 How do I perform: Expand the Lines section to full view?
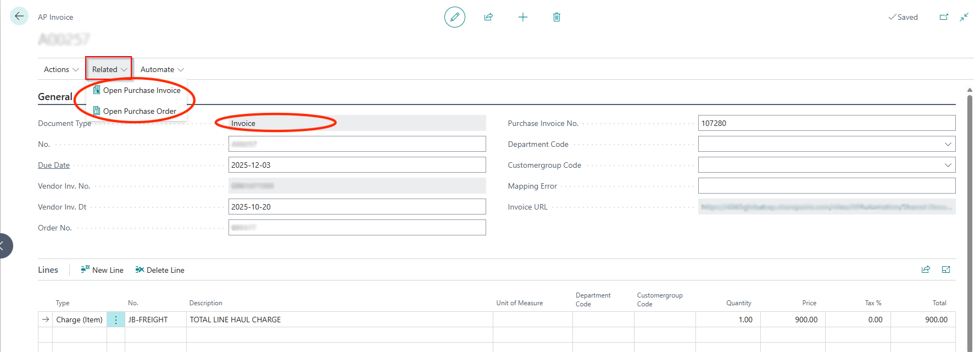point(946,269)
